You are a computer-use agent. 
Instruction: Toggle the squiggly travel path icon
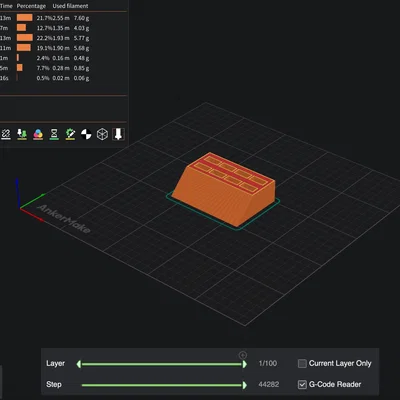pyautogui.click(x=6, y=134)
